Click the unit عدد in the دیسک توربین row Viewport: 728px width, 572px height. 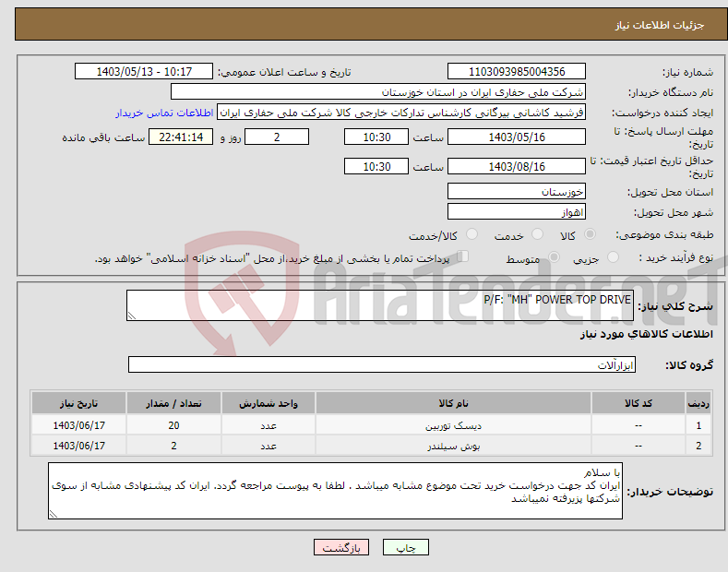269,425
